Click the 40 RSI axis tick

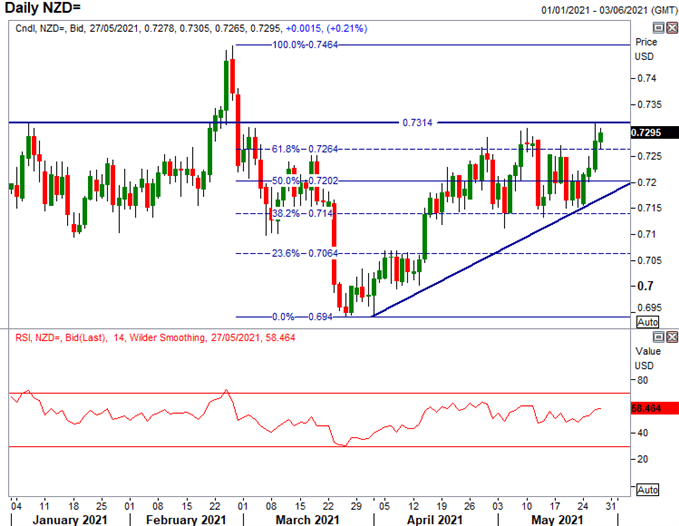coord(642,432)
